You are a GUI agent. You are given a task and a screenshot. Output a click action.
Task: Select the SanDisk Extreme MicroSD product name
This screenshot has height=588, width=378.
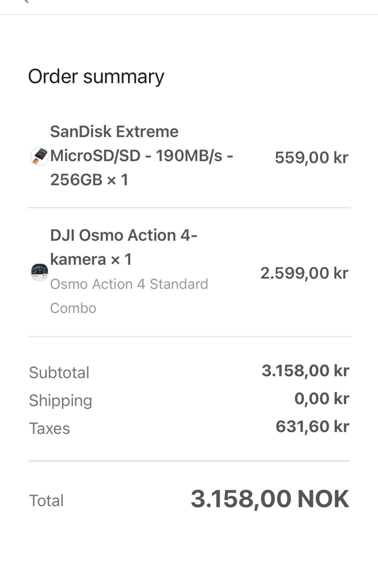coord(141,155)
